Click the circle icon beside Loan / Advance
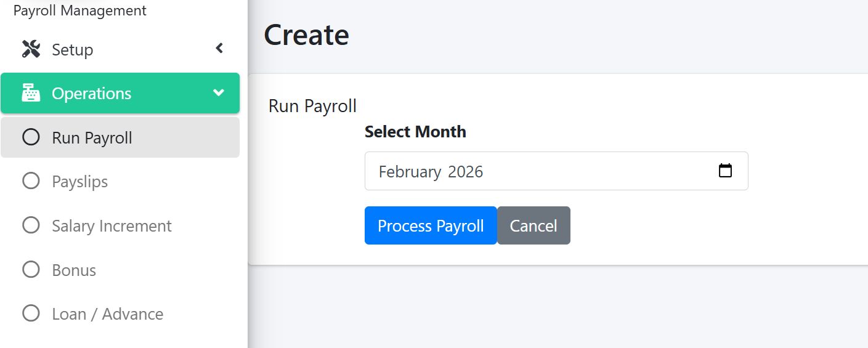The image size is (868, 348). [31, 314]
